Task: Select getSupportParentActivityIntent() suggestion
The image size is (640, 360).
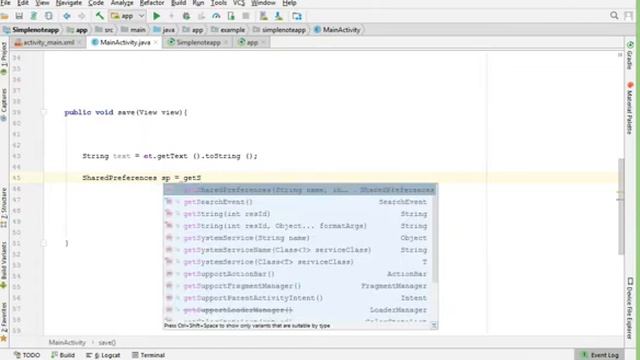Action: point(298,298)
